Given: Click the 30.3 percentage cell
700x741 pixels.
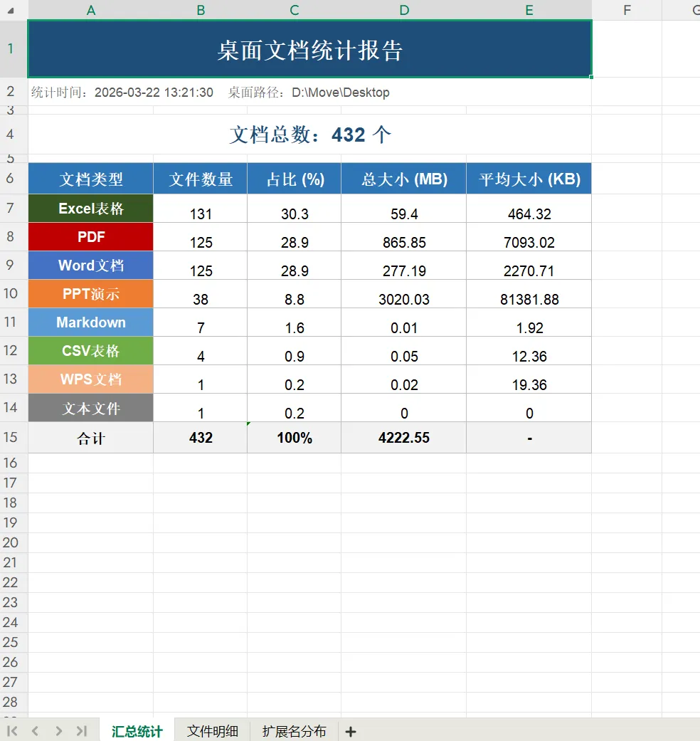Looking at the screenshot, I should pyautogui.click(x=295, y=209).
